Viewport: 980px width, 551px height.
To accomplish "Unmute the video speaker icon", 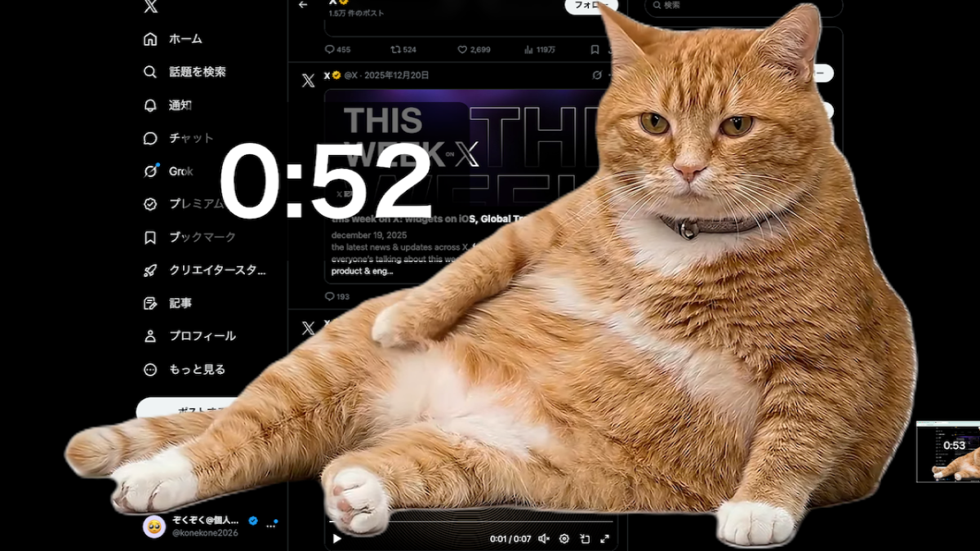I will pos(543,539).
